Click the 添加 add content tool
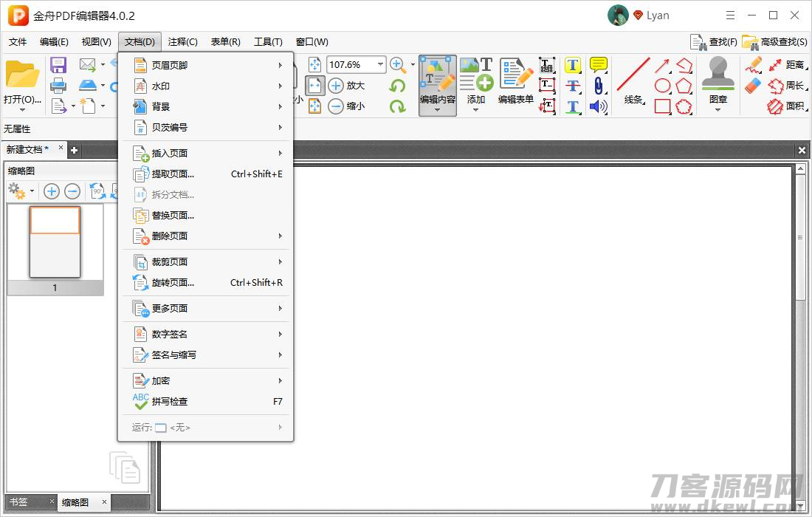Screen dimensions: 812x517 point(476,83)
